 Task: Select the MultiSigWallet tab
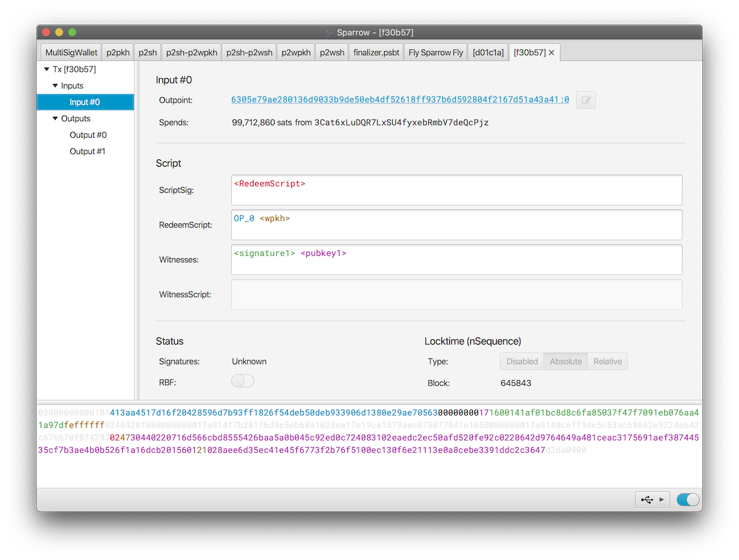point(70,52)
